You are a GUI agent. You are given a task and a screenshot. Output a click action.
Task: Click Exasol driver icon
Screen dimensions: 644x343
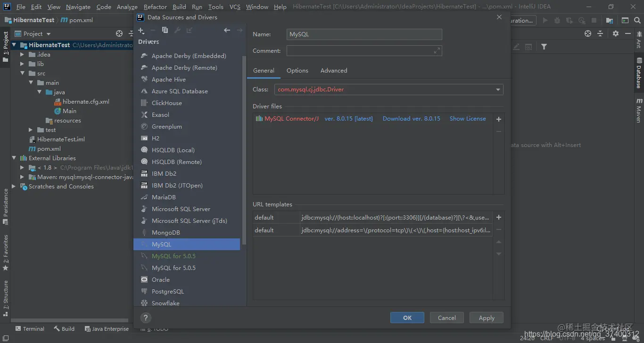coord(144,114)
